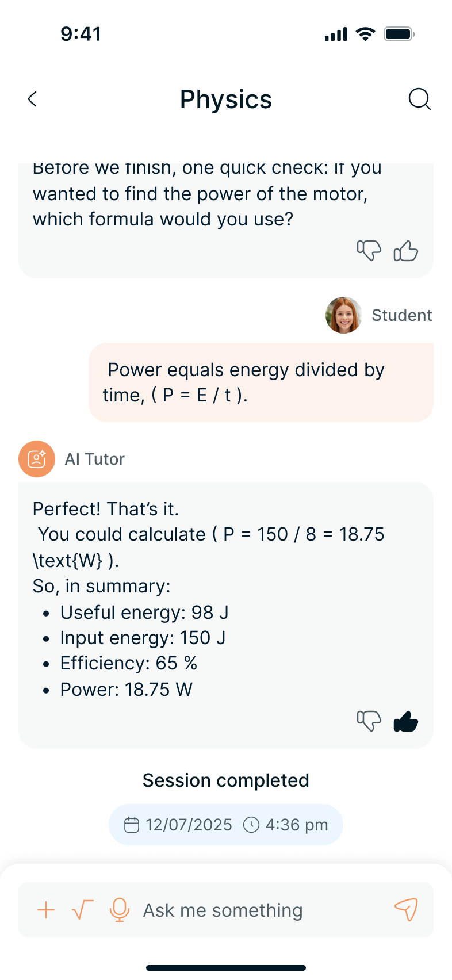Image resolution: width=452 pixels, height=980 pixels.
Task: Click the AI Tutor avatar icon
Action: [37, 459]
